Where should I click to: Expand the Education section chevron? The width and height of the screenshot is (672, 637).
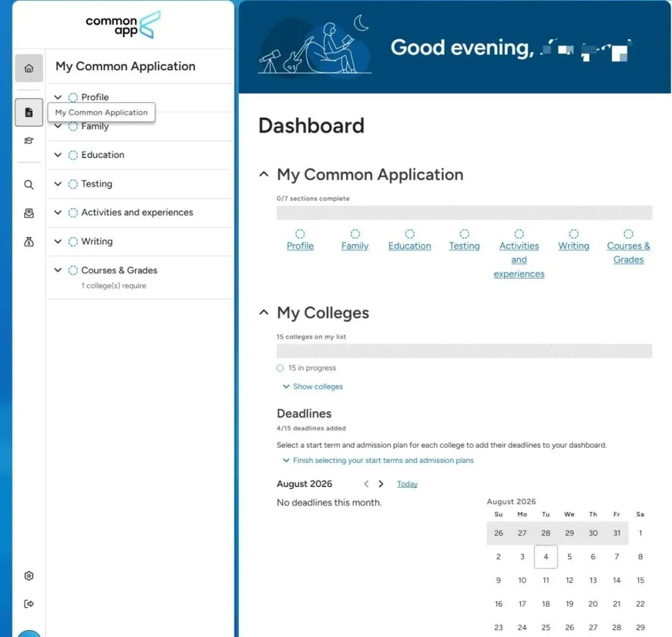tap(58, 155)
